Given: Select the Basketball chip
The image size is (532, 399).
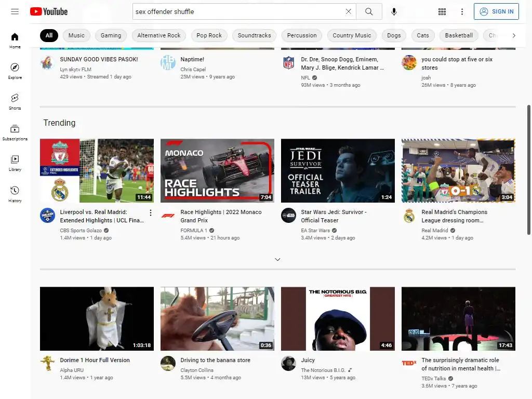Looking at the screenshot, I should coord(459,35).
